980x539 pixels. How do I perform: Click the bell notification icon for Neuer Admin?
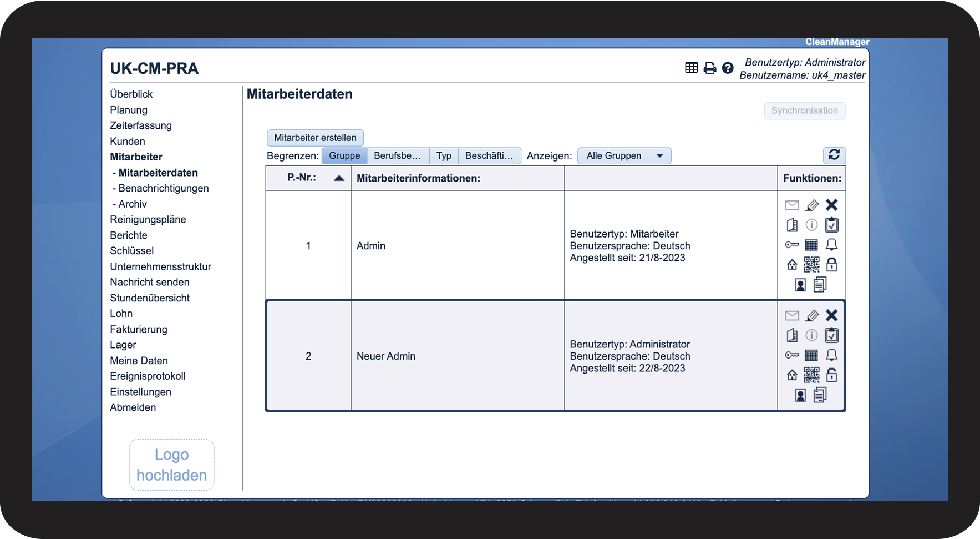tap(831, 355)
